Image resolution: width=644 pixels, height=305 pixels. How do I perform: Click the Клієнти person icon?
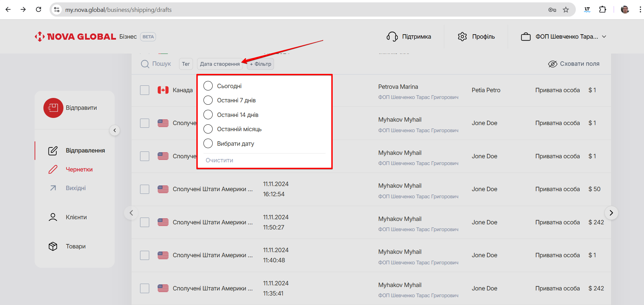[53, 217]
